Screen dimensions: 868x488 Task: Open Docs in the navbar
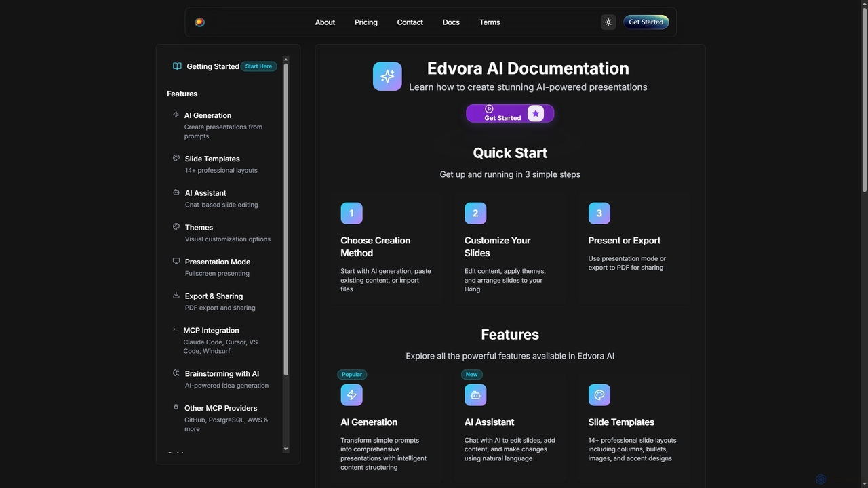click(x=451, y=22)
